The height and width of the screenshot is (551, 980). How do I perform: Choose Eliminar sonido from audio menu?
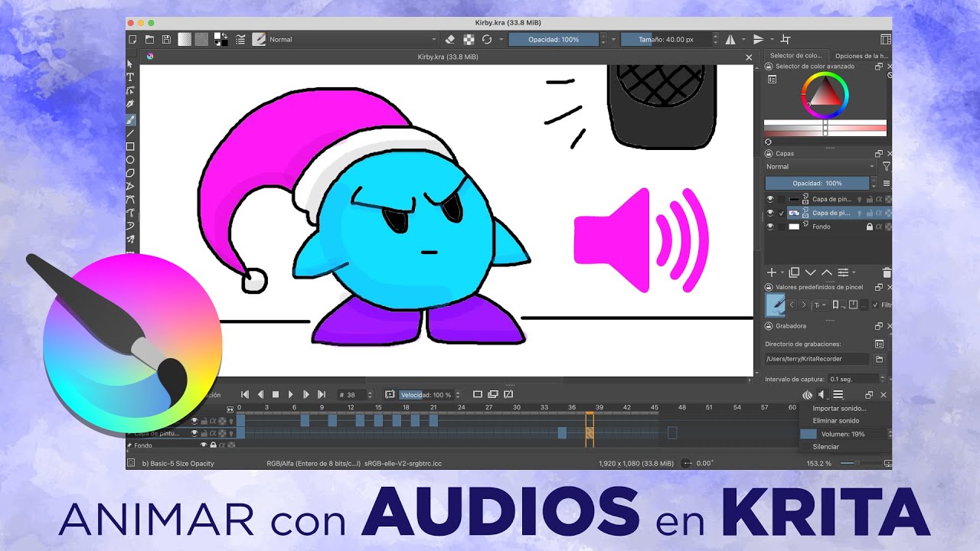(x=836, y=421)
